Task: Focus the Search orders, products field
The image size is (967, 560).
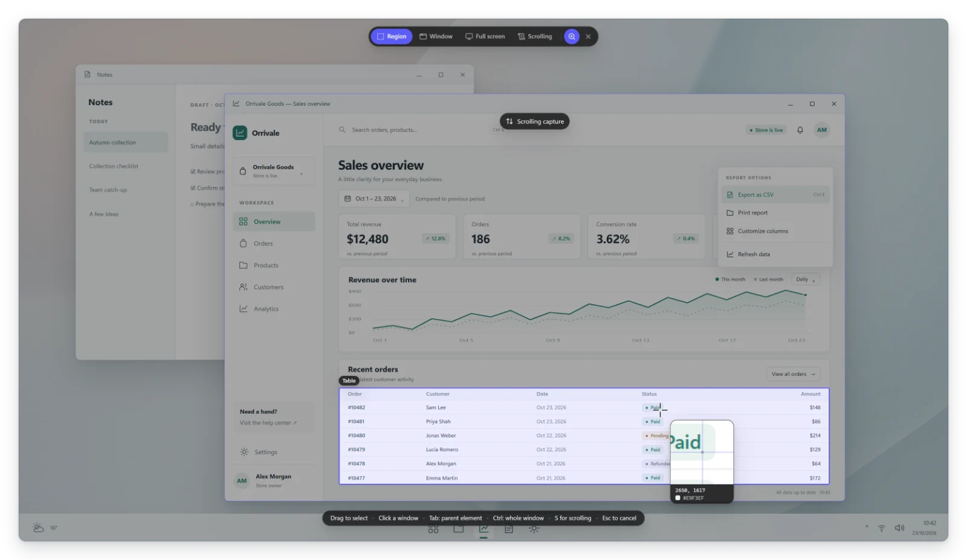Action: coord(422,130)
